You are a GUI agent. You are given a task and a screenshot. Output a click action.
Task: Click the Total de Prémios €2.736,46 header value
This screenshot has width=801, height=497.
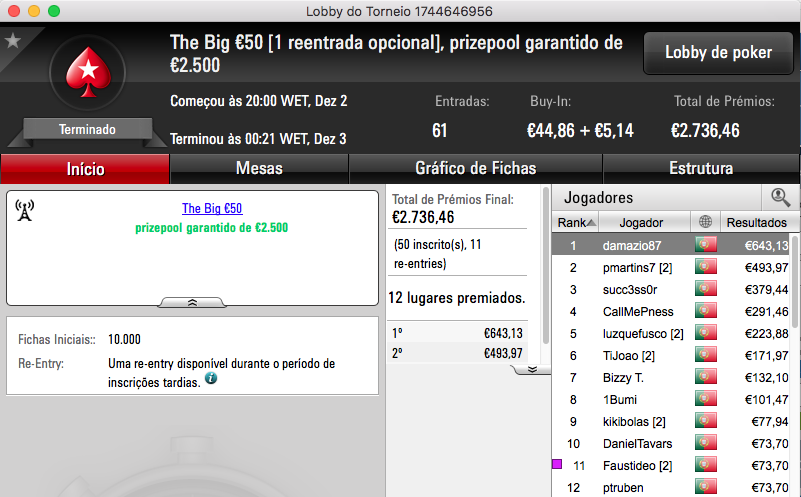click(705, 130)
